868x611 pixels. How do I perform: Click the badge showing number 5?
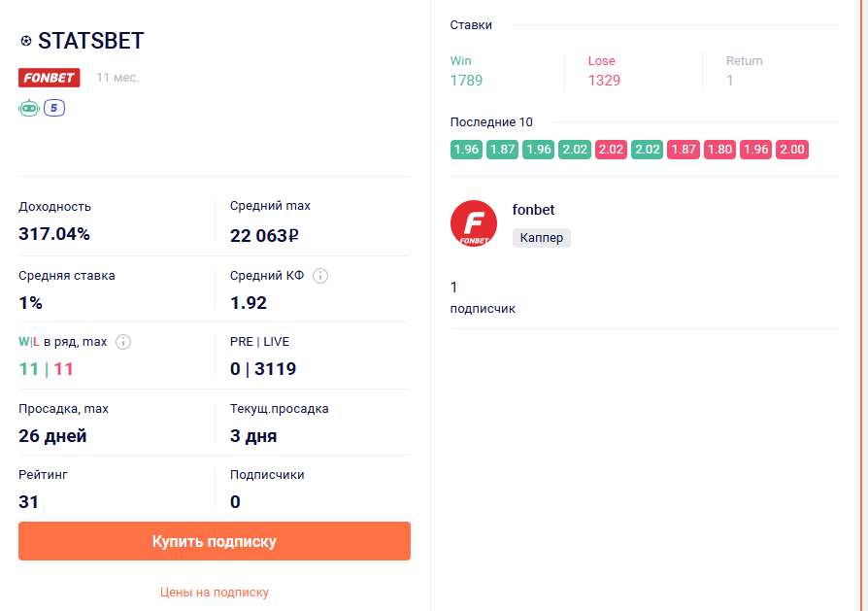pyautogui.click(x=54, y=108)
